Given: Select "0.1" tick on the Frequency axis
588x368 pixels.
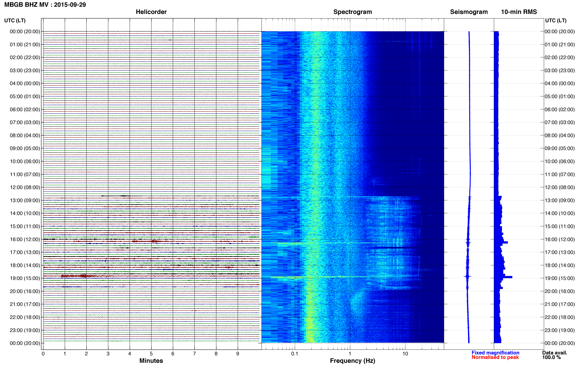Looking at the screenshot, I should point(295,354).
